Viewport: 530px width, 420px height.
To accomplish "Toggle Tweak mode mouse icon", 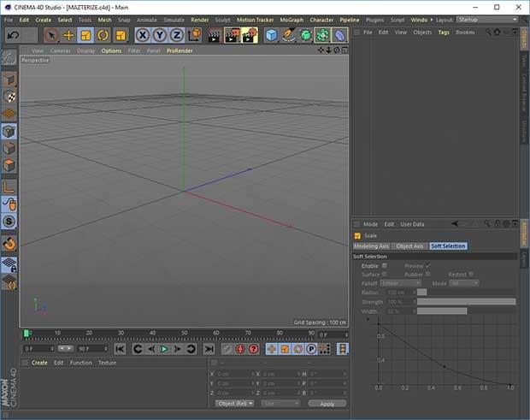I will click(x=9, y=204).
